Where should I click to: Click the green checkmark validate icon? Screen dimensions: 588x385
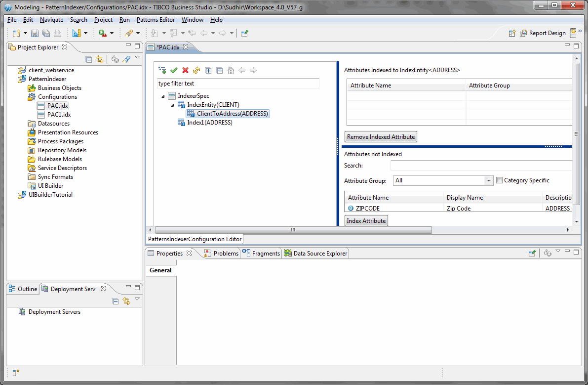(174, 70)
